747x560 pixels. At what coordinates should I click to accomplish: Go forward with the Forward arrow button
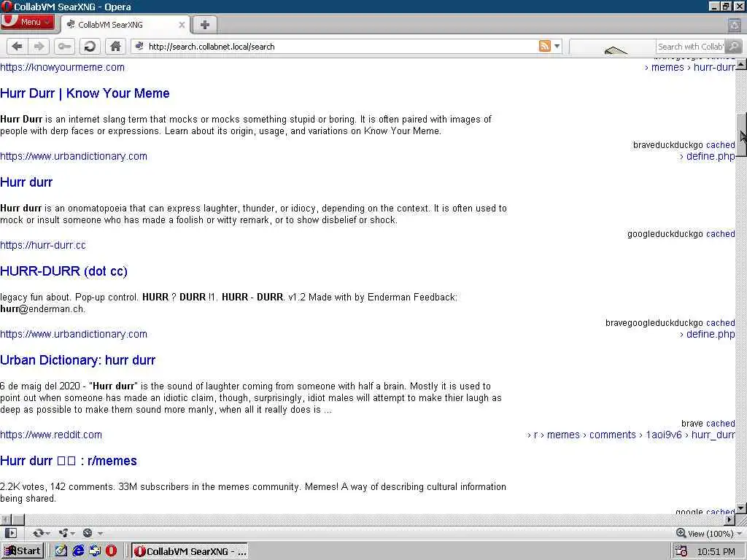(39, 46)
